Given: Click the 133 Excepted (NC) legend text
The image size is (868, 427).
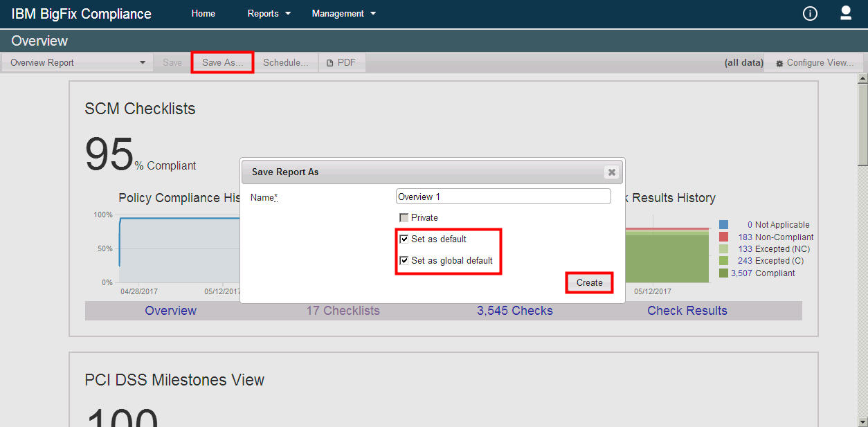Looking at the screenshot, I should [x=774, y=248].
